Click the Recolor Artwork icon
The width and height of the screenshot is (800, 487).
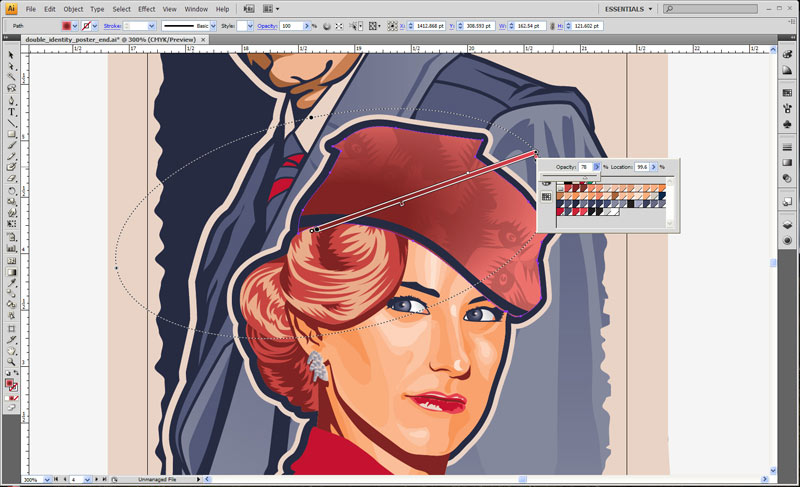point(327,26)
